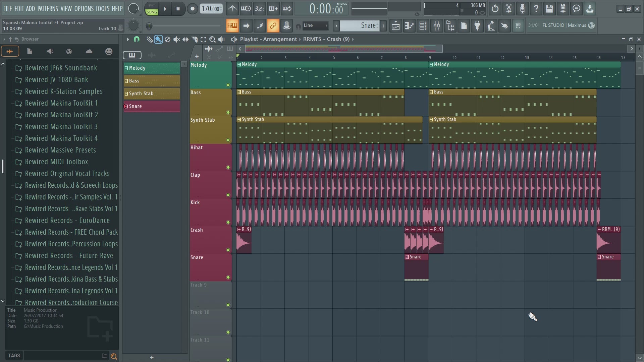Expand Rewired Records - Future Rave folder
The height and width of the screenshot is (362, 644).
coord(69,256)
